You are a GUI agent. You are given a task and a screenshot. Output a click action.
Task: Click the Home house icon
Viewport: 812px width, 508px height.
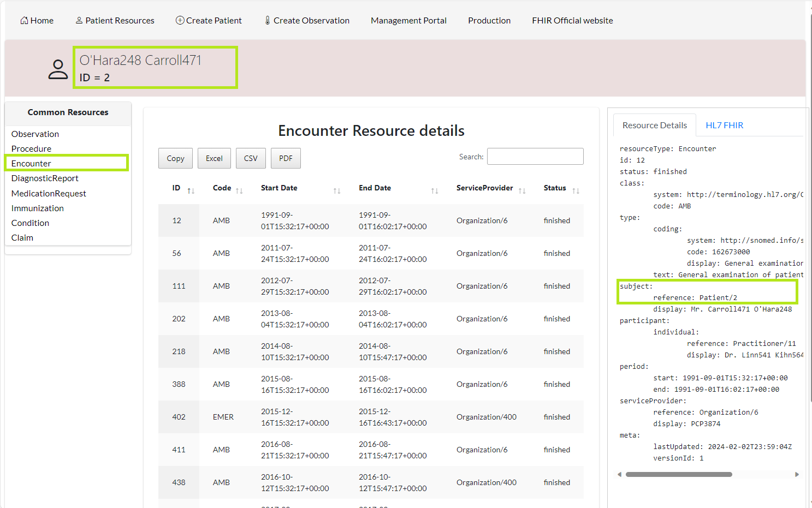pyautogui.click(x=24, y=20)
